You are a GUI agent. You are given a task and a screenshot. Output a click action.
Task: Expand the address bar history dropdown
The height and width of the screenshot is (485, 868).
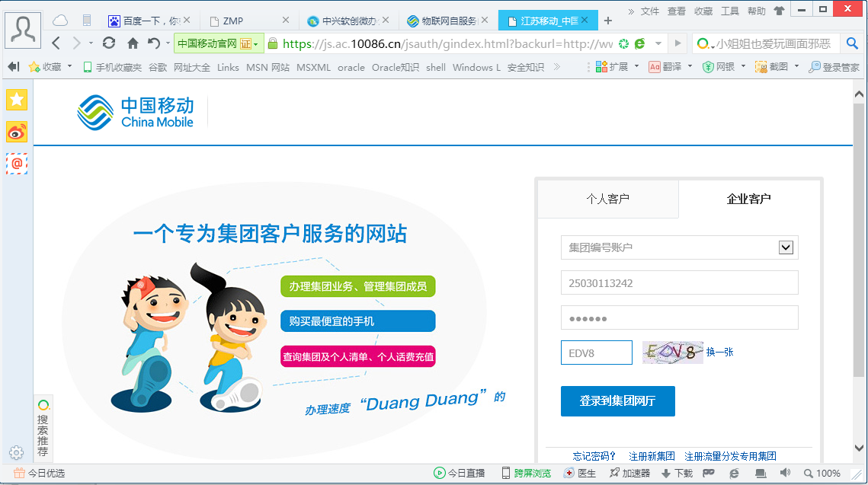click(x=658, y=43)
